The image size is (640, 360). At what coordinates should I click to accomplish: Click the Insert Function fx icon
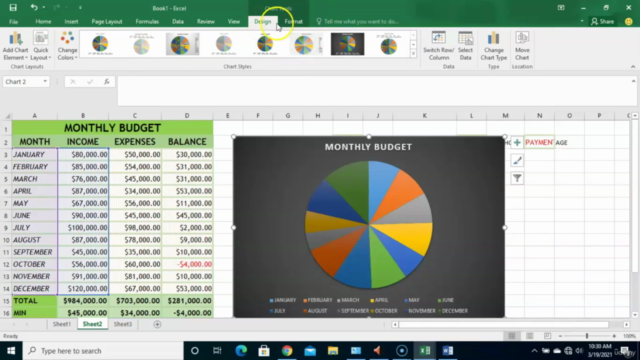click(x=107, y=82)
